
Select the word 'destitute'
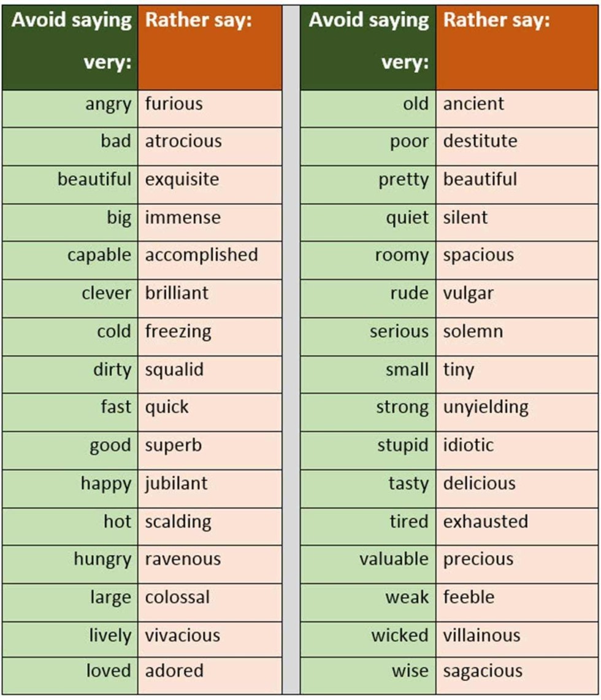[x=480, y=141]
